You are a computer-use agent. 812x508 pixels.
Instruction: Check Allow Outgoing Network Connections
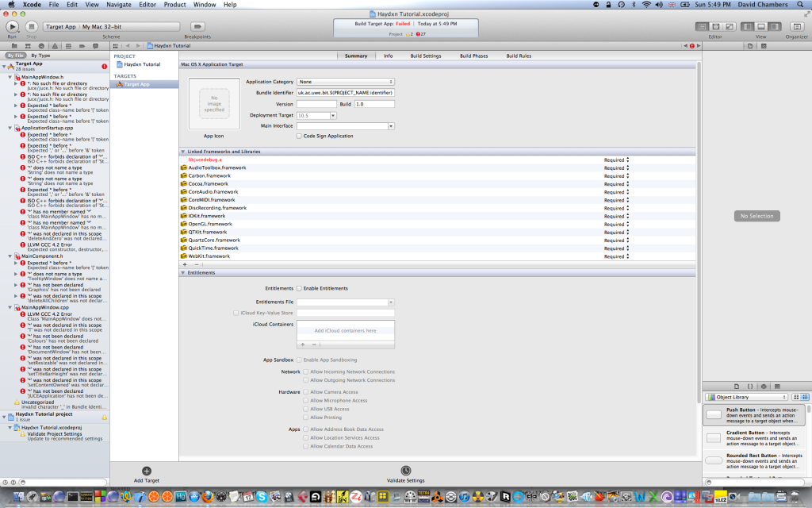305,380
